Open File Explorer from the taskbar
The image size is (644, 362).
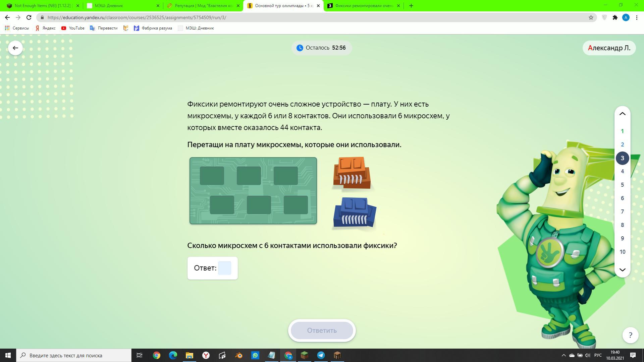[x=190, y=355]
